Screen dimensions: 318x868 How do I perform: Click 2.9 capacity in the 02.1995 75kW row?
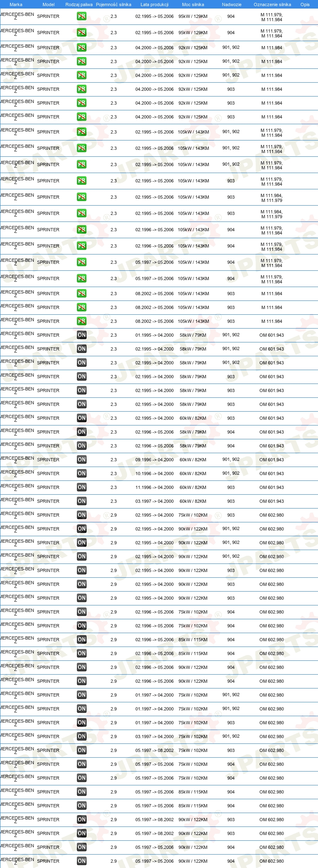click(x=113, y=515)
